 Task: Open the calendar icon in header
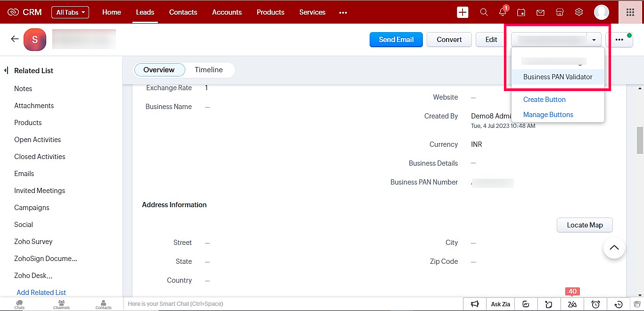[x=521, y=13]
